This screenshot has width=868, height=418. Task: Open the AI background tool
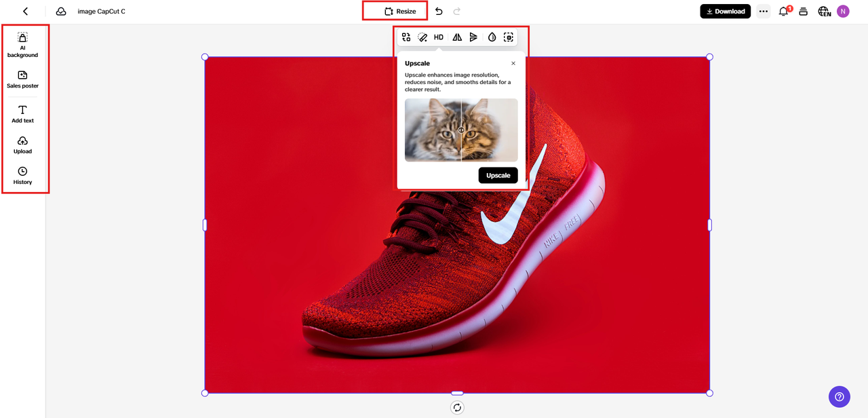pos(22,45)
